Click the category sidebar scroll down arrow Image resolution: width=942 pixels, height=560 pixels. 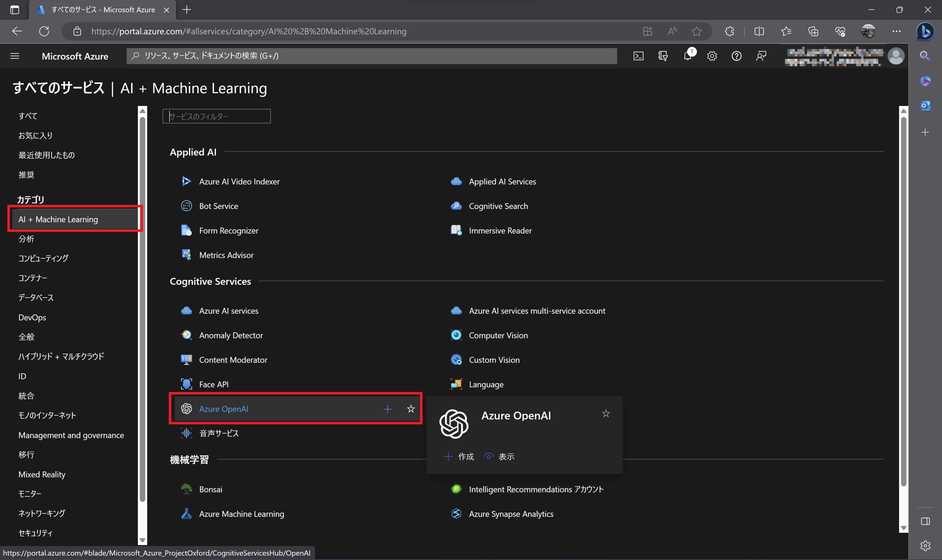coord(142,540)
